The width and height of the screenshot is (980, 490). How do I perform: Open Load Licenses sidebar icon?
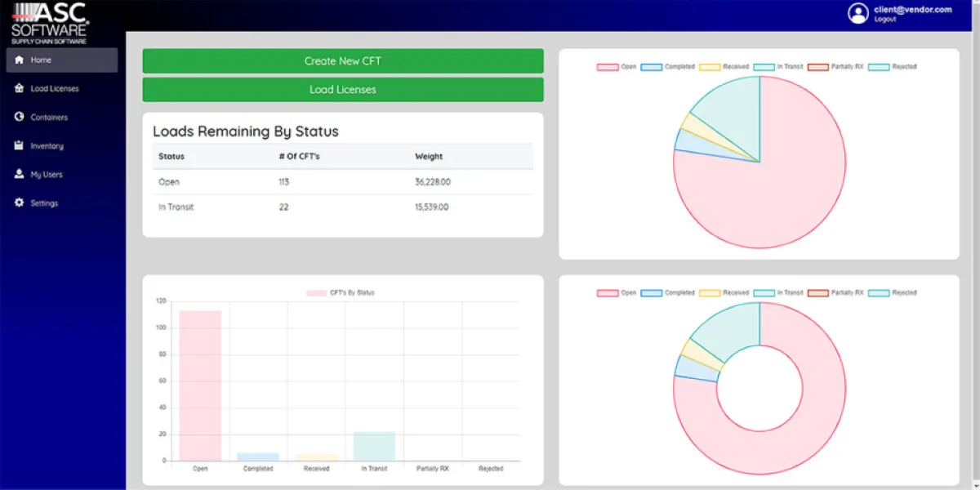(x=20, y=88)
